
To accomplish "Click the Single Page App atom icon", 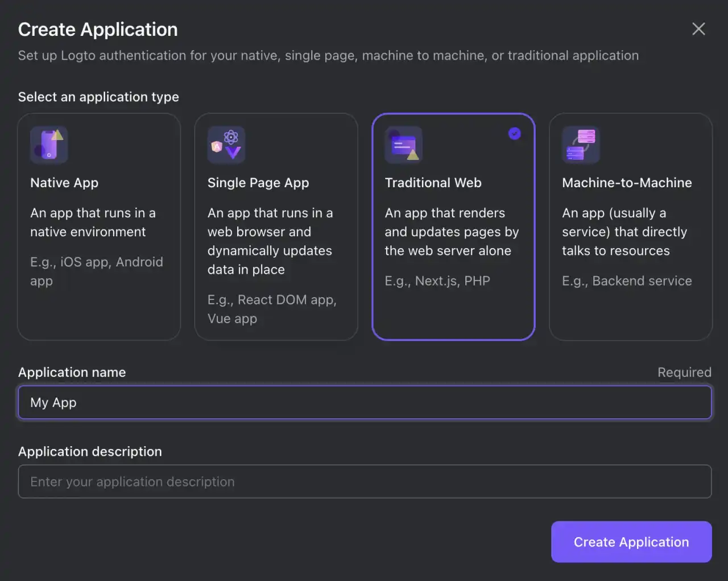I will pos(226,145).
